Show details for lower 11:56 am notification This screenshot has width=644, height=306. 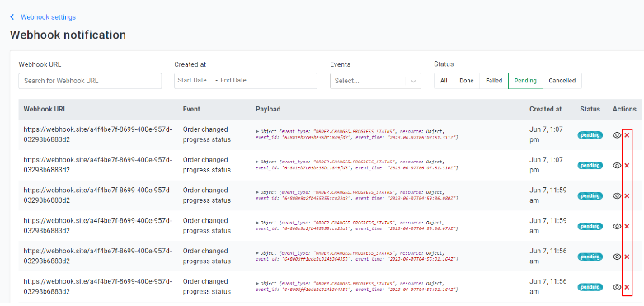click(x=617, y=287)
